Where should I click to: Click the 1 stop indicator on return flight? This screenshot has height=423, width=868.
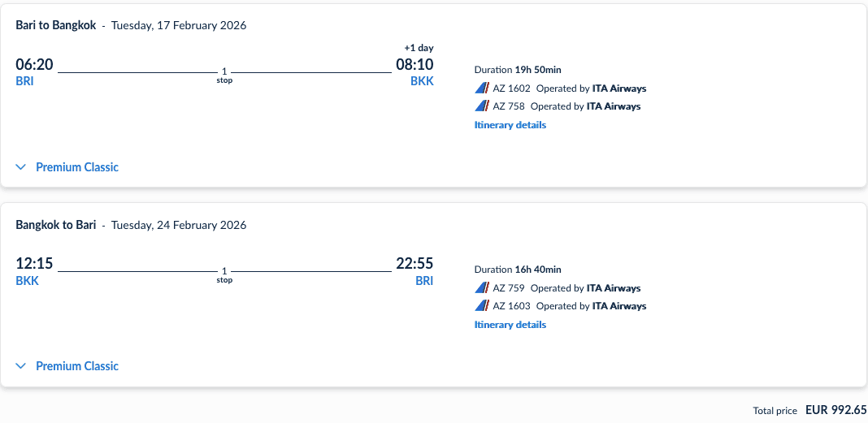point(224,274)
